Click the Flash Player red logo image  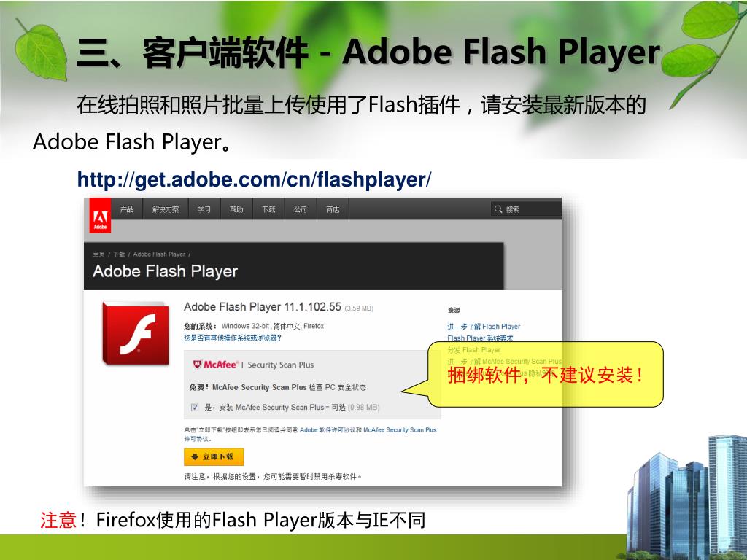(x=135, y=333)
